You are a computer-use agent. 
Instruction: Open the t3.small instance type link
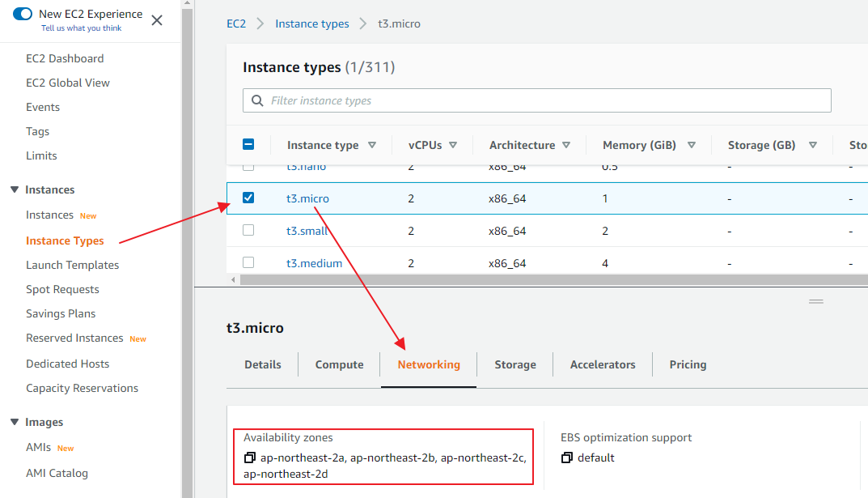point(307,231)
